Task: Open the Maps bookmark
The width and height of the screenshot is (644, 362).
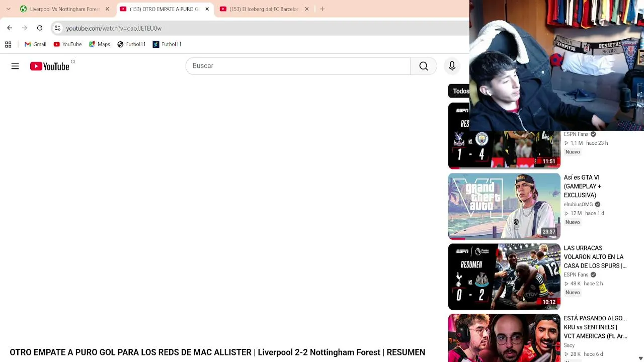Action: [x=99, y=44]
